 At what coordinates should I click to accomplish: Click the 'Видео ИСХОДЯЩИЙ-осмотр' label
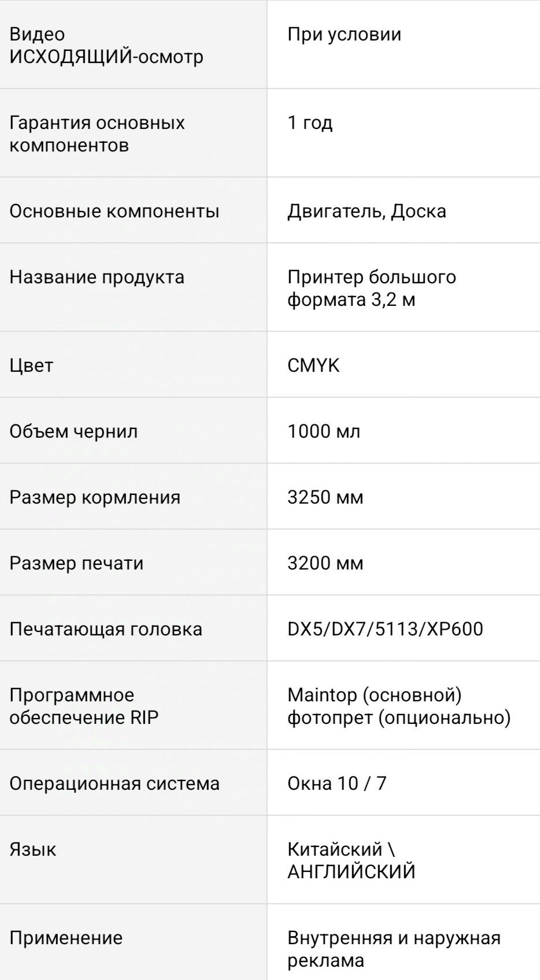pyautogui.click(x=106, y=46)
